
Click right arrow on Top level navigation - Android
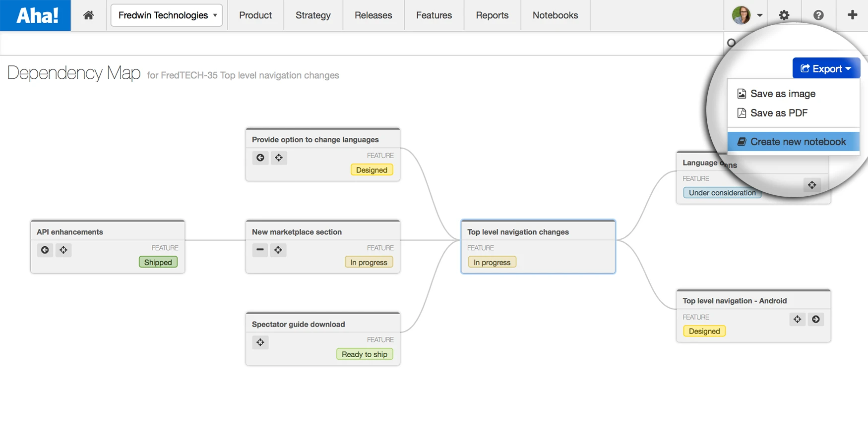tap(816, 319)
